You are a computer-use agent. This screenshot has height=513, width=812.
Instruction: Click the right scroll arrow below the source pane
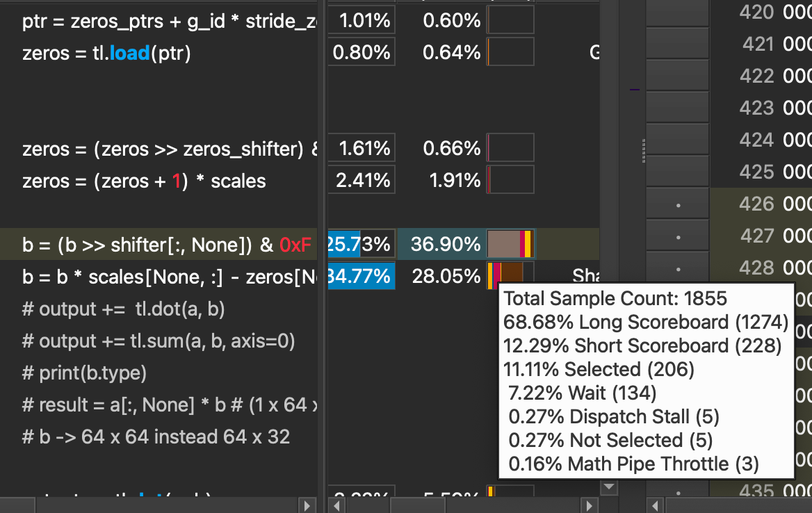(x=307, y=506)
